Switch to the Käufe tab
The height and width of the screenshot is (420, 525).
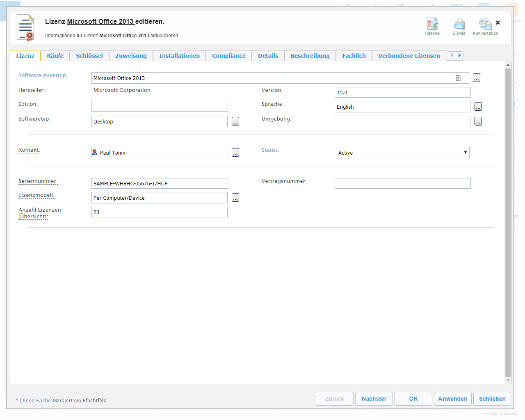tap(55, 56)
